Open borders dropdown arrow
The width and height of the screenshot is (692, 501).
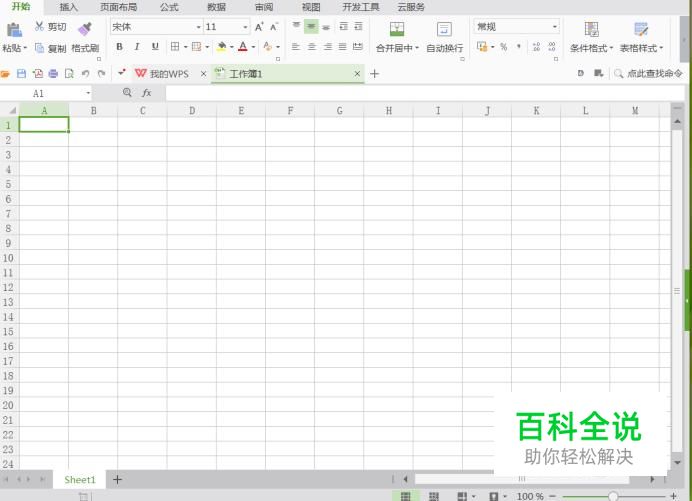point(185,47)
